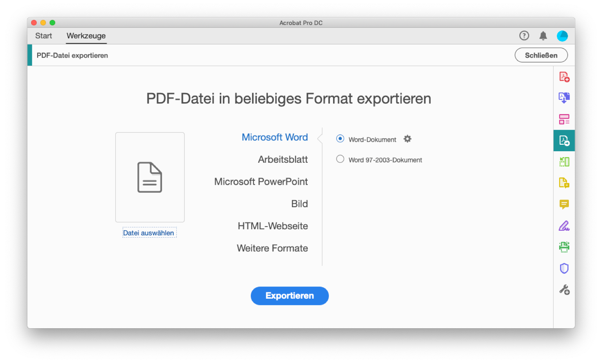Open Word-Dokument settings gear
This screenshot has width=600, height=364.
(x=408, y=139)
